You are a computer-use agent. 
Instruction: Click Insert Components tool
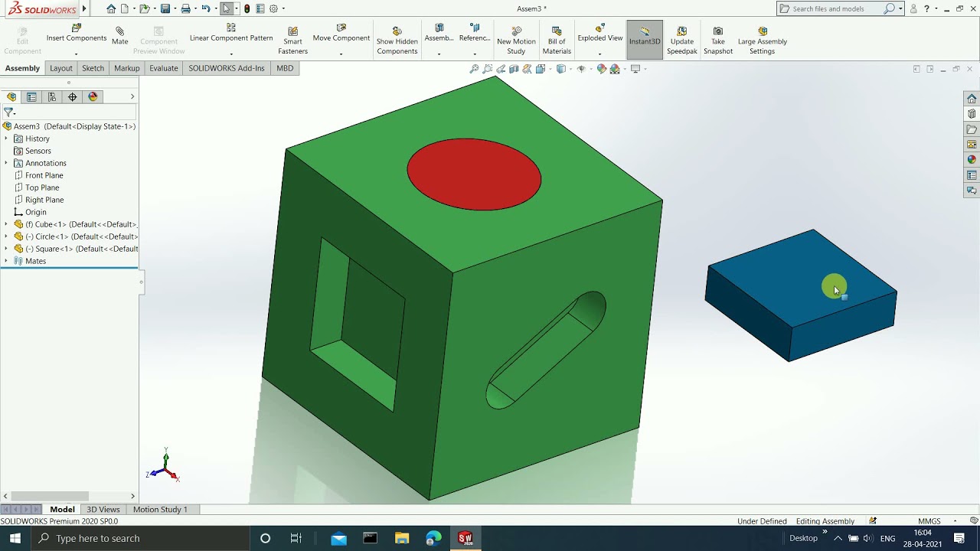[x=76, y=33]
